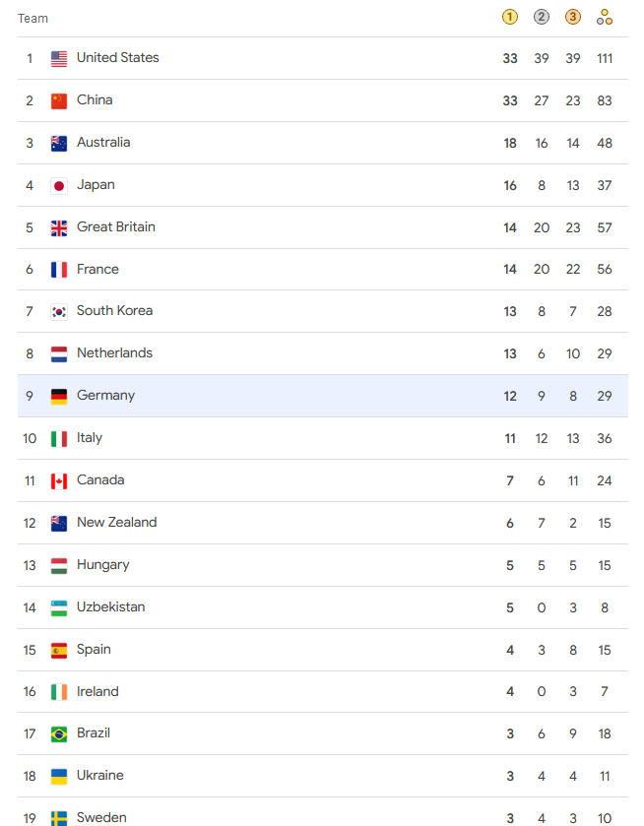Click Italy's total medal count 36
This screenshot has height=826, width=644.
coord(605,438)
